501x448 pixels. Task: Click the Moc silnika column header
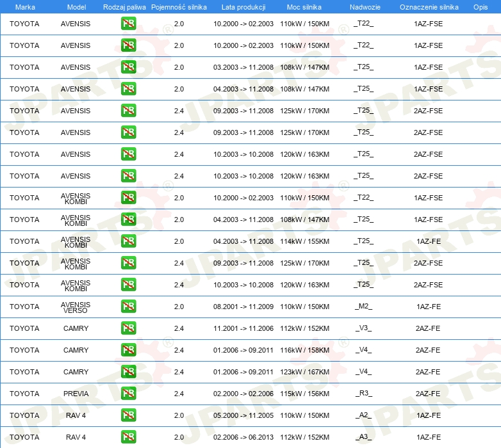click(x=304, y=7)
